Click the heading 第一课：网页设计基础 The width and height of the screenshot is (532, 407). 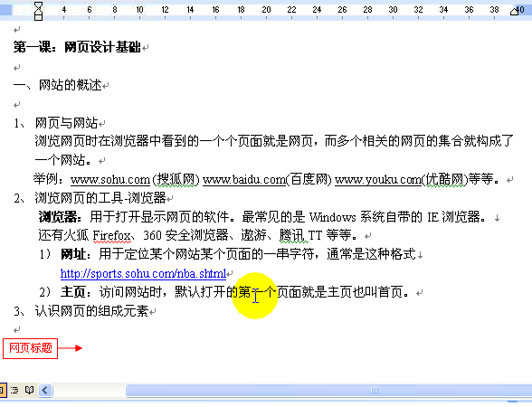(x=77, y=47)
